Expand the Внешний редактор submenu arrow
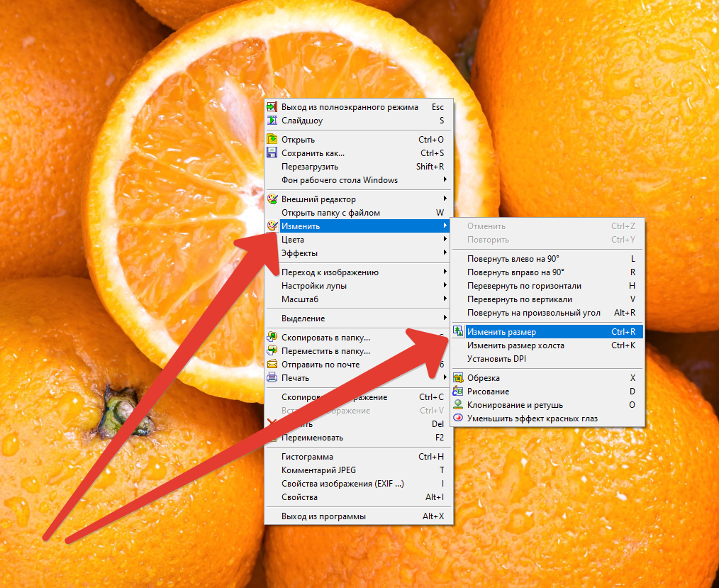The height and width of the screenshot is (588, 719). click(445, 199)
